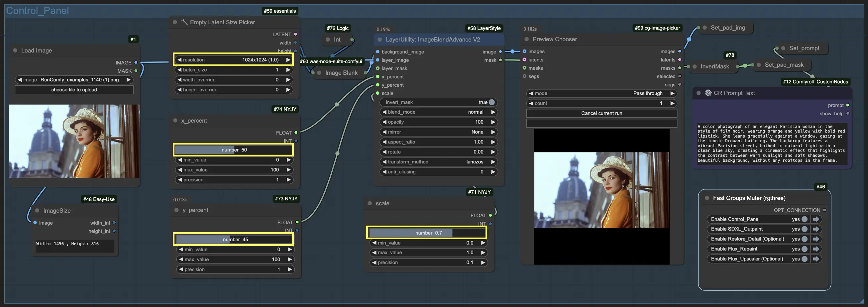Viewport: 868px width, 307px height.
Task: Click next arrow on mirror option
Action: point(493,132)
